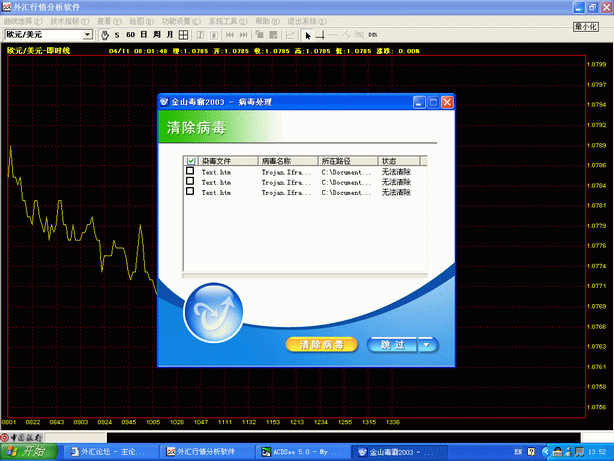
Task: Click third row's C:\Document path text
Action: click(x=346, y=193)
